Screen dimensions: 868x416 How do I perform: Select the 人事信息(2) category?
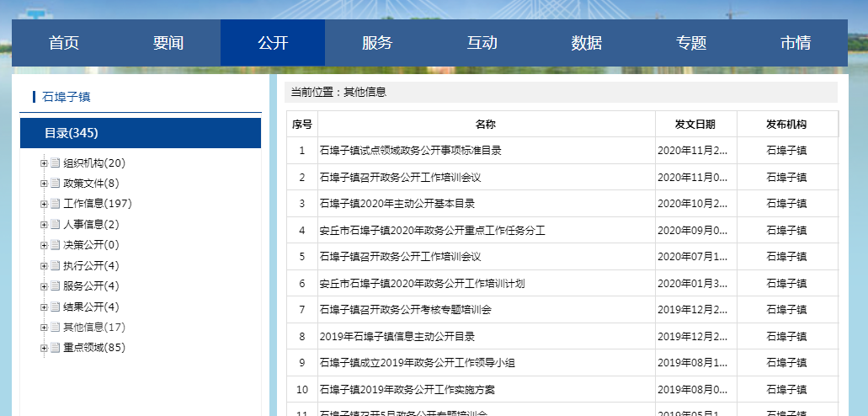pyautogui.click(x=91, y=224)
